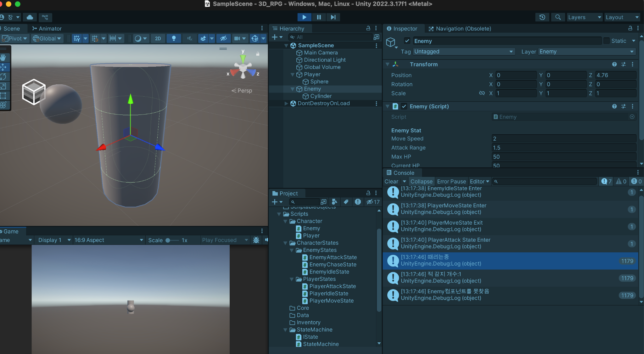
Task: Toggle the 2D view mode button
Action: (x=158, y=38)
